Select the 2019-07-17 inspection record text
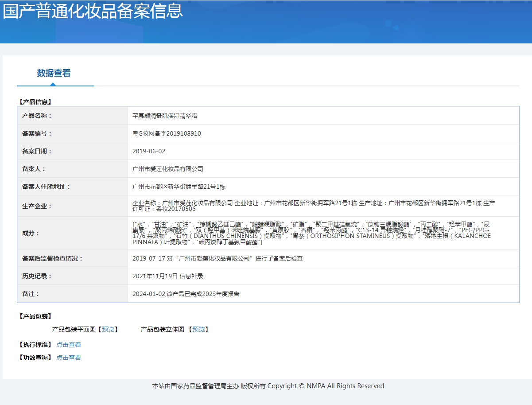Viewport: 532px width, 405px height. [217, 258]
